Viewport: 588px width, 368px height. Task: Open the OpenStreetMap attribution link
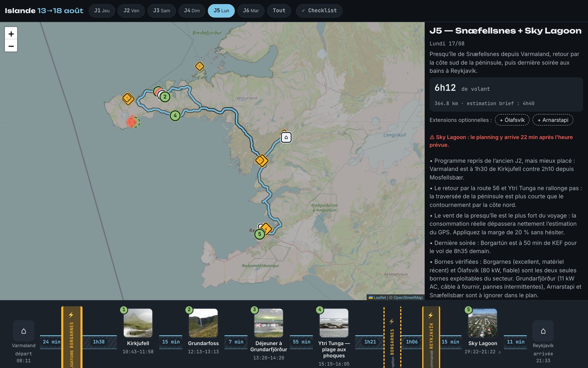408,297
